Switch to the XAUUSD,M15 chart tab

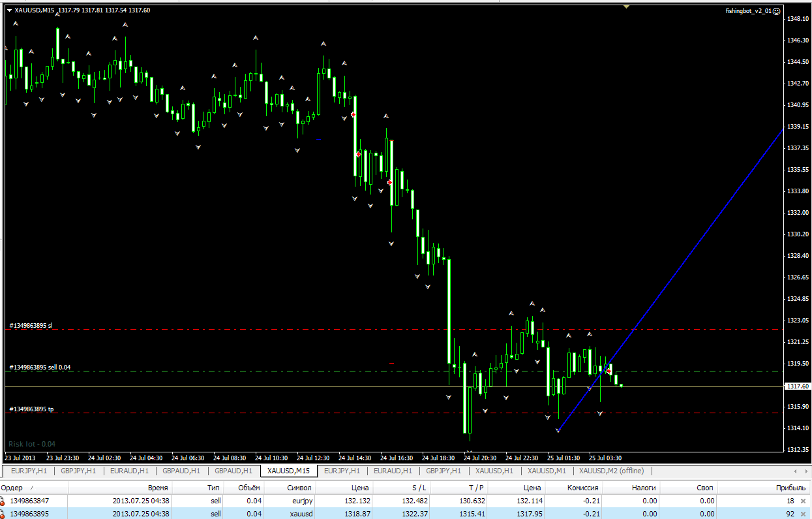pyautogui.click(x=288, y=471)
